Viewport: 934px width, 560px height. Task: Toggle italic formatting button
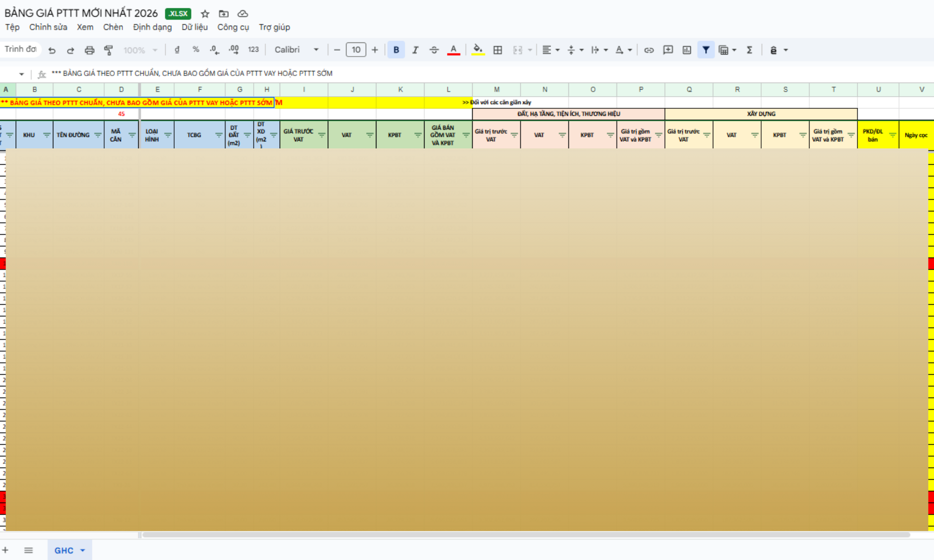415,50
